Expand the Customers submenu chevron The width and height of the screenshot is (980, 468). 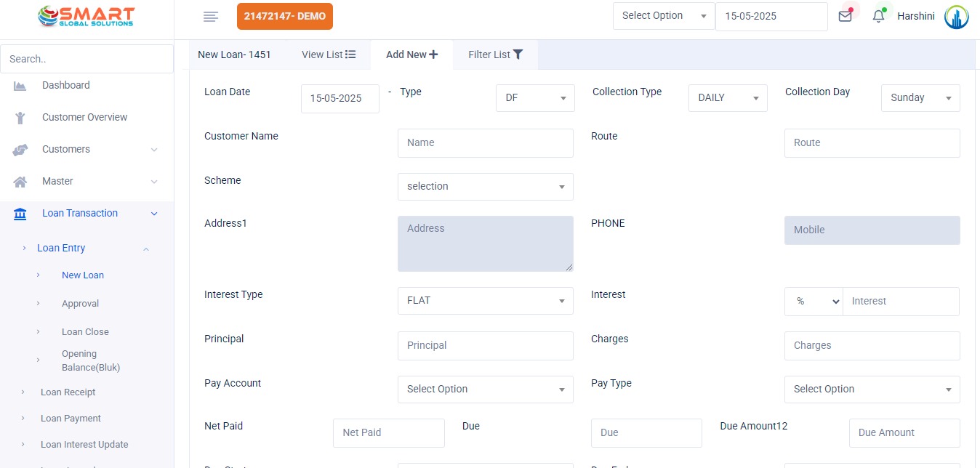click(154, 150)
